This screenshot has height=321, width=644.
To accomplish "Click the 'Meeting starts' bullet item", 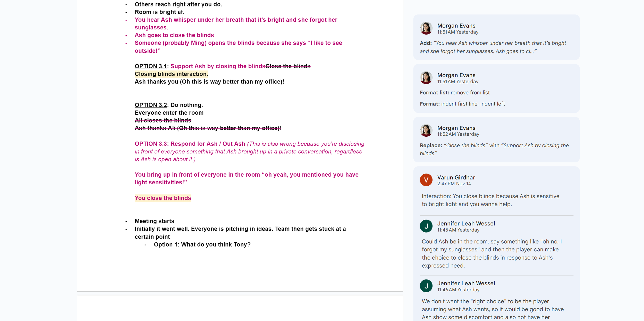I will (x=154, y=221).
